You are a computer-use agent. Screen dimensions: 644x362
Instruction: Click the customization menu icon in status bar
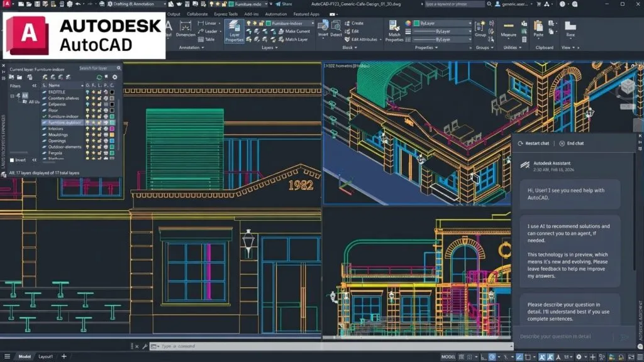640,357
